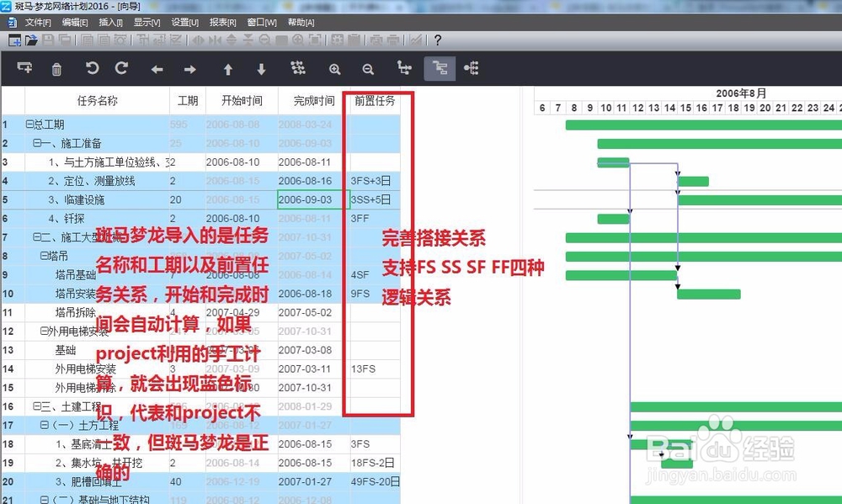Viewport: 842px width, 504px height.
Task: Click the 3SS+5日 predecessor cell
Action: point(375,199)
